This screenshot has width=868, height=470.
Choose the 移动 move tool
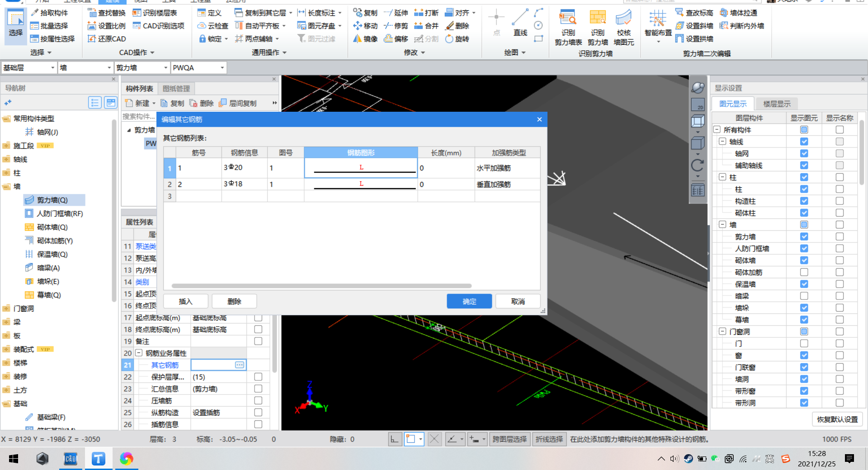tap(365, 26)
